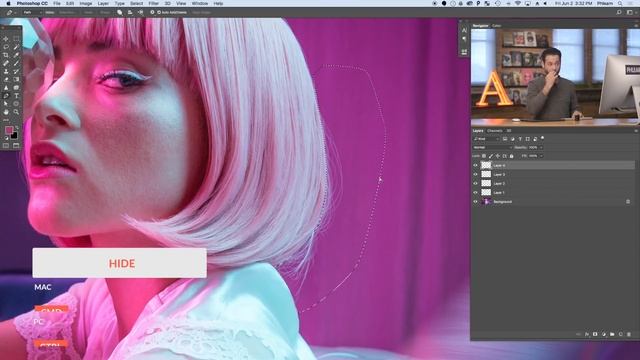
Task: Select the Brush tool
Action: [16, 63]
